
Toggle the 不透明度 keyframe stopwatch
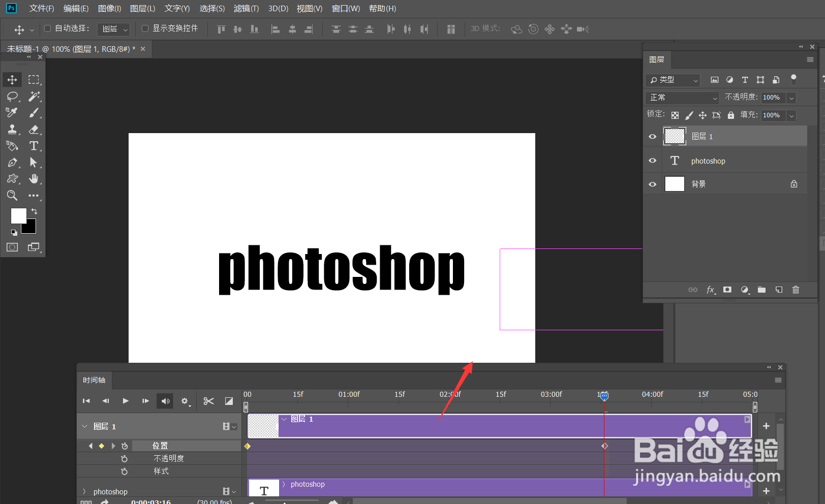tap(125, 459)
